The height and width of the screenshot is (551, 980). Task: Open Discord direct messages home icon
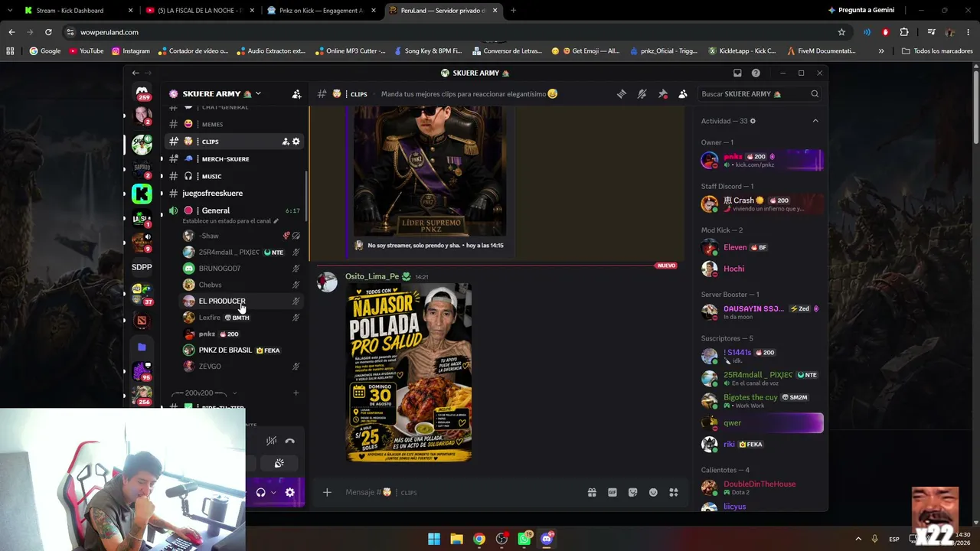tap(142, 93)
